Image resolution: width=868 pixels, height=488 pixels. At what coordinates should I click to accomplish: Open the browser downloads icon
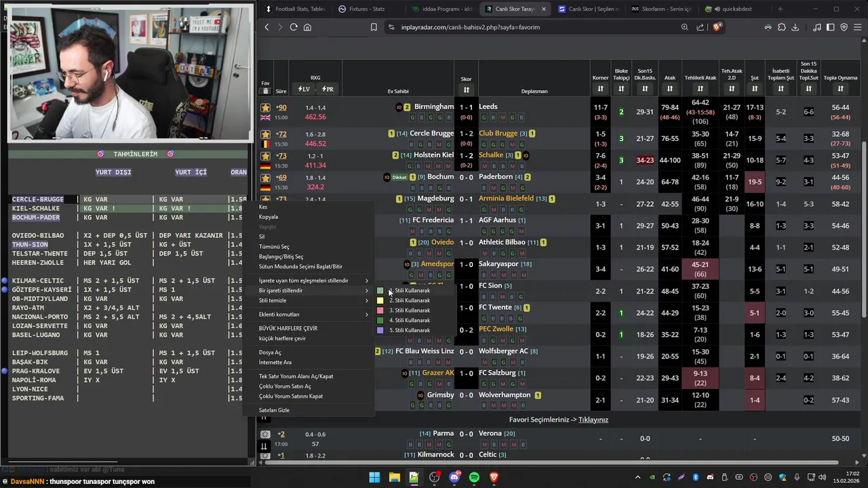[x=795, y=27]
